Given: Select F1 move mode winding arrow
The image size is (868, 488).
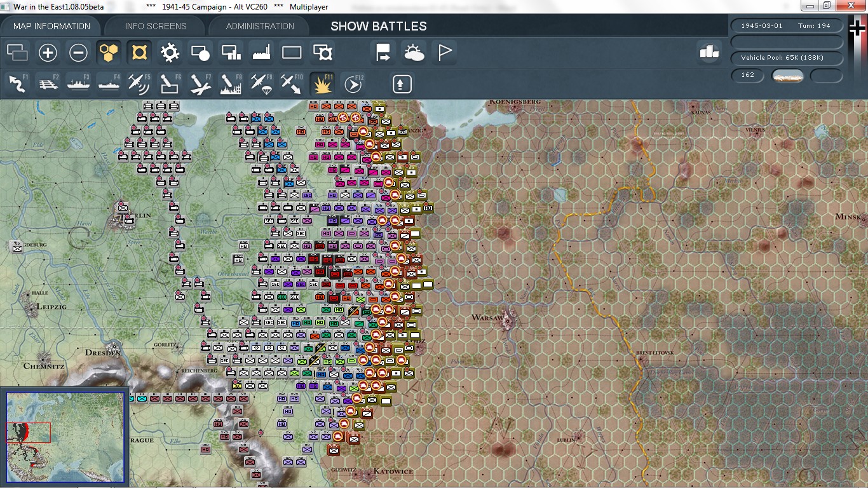Looking at the screenshot, I should tap(18, 84).
